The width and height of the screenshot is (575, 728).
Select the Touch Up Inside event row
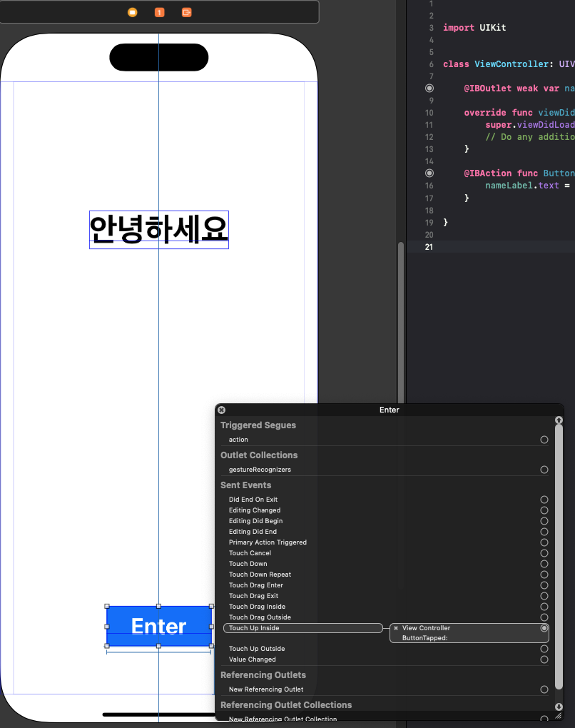303,628
